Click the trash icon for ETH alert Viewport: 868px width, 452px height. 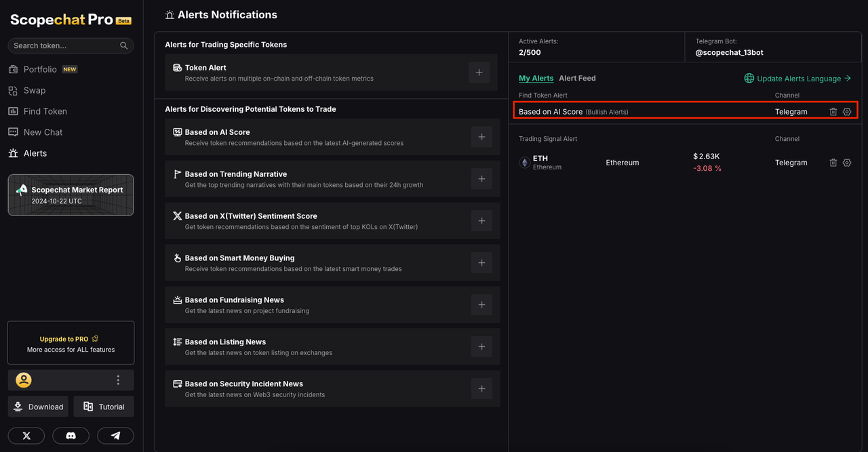pos(833,163)
